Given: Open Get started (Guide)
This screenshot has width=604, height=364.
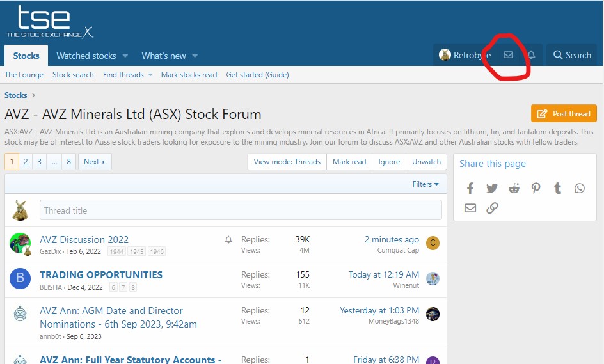Looking at the screenshot, I should click(x=257, y=75).
